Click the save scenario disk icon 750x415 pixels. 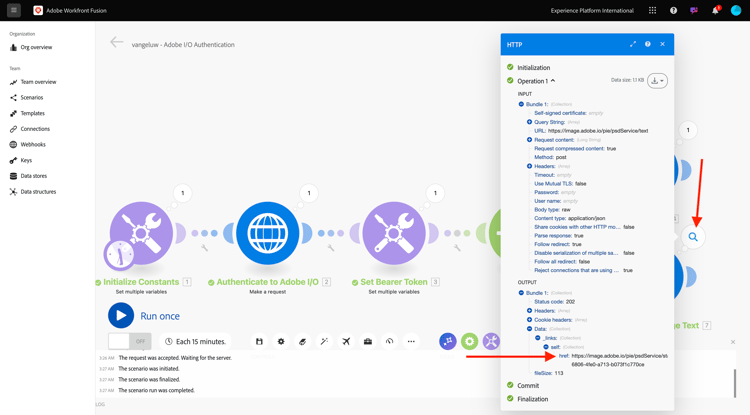pyautogui.click(x=259, y=341)
